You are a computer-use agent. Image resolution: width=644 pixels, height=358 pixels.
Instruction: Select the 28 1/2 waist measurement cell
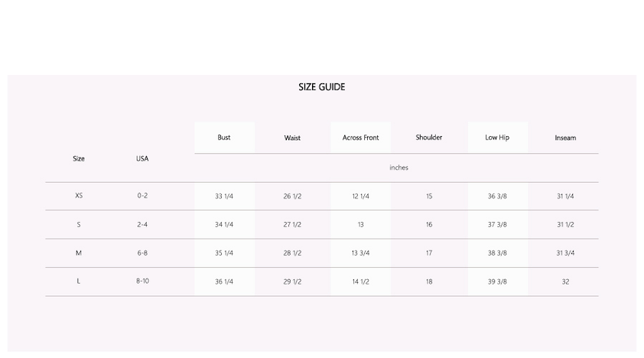292,253
